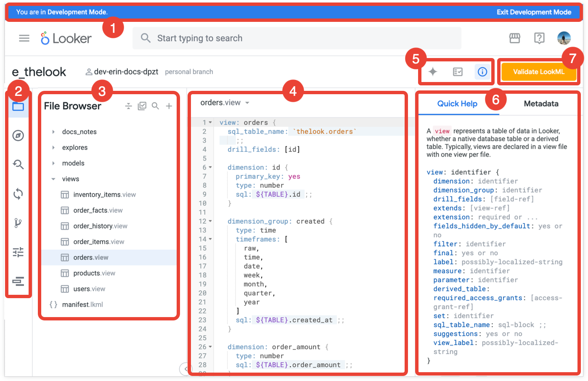Expand the docs_notes folder
Screen dimensions: 588x381
coord(53,132)
